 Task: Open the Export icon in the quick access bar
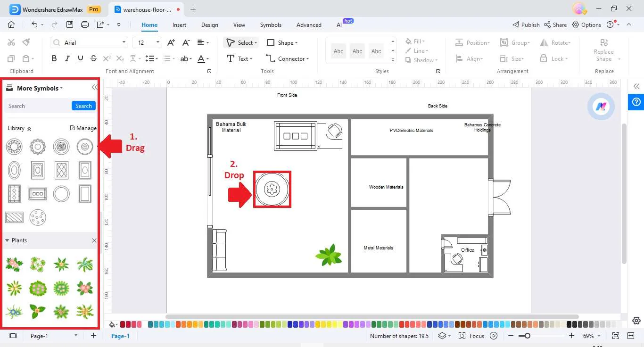click(100, 25)
